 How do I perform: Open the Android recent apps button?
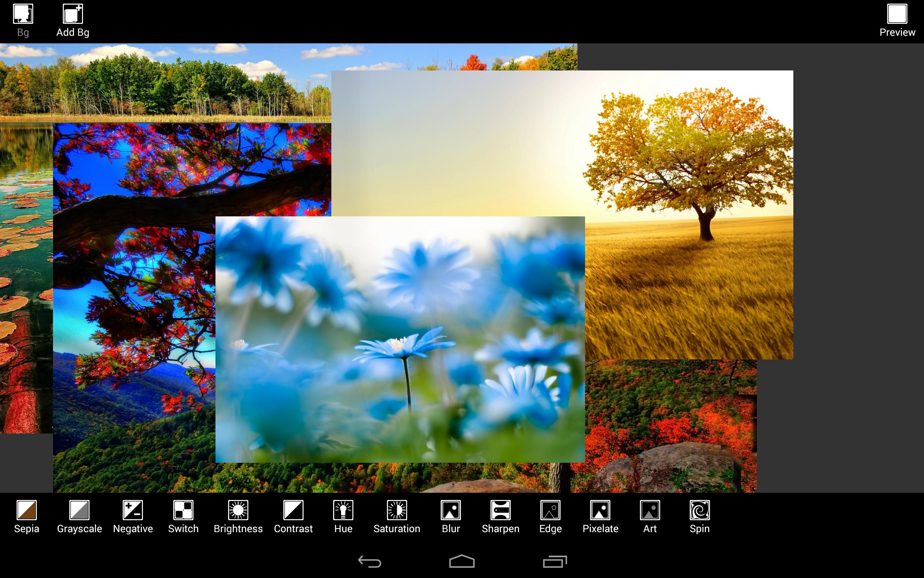coord(555,561)
